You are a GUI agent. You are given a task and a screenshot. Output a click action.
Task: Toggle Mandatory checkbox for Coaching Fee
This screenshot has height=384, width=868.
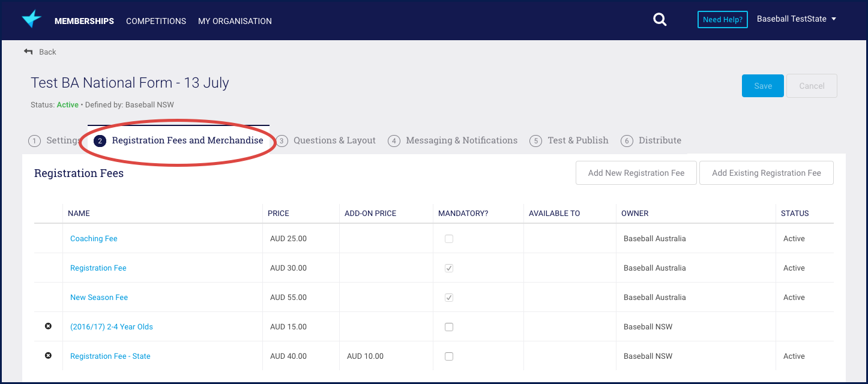[449, 239]
